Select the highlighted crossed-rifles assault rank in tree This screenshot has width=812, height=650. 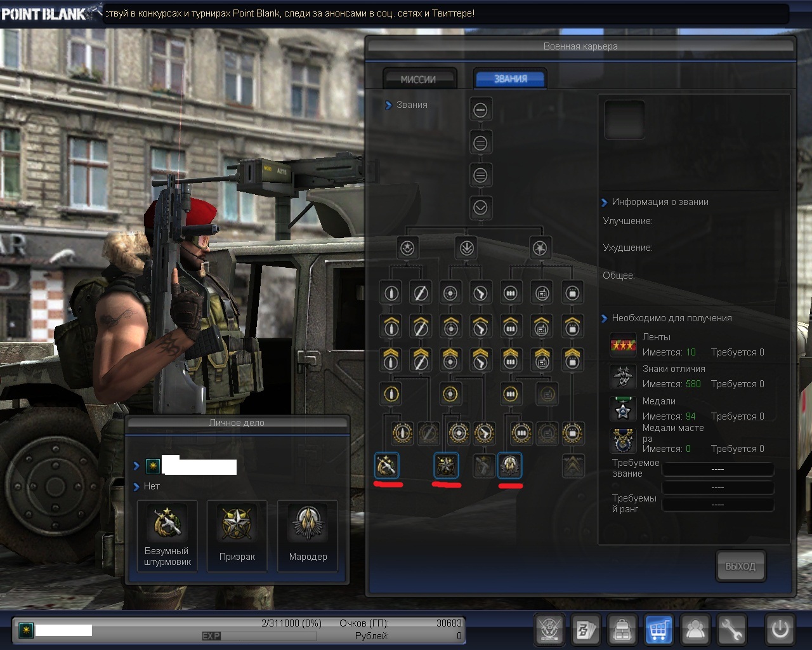tap(386, 466)
